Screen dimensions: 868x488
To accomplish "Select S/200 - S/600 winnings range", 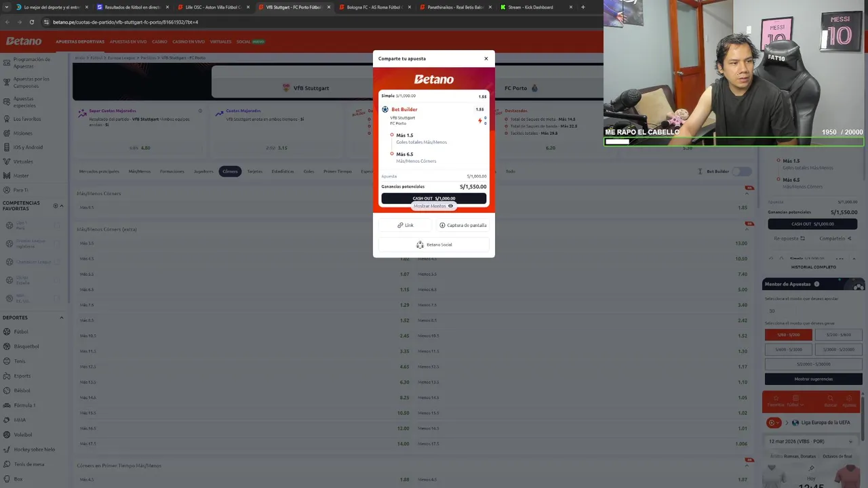I will (838, 335).
